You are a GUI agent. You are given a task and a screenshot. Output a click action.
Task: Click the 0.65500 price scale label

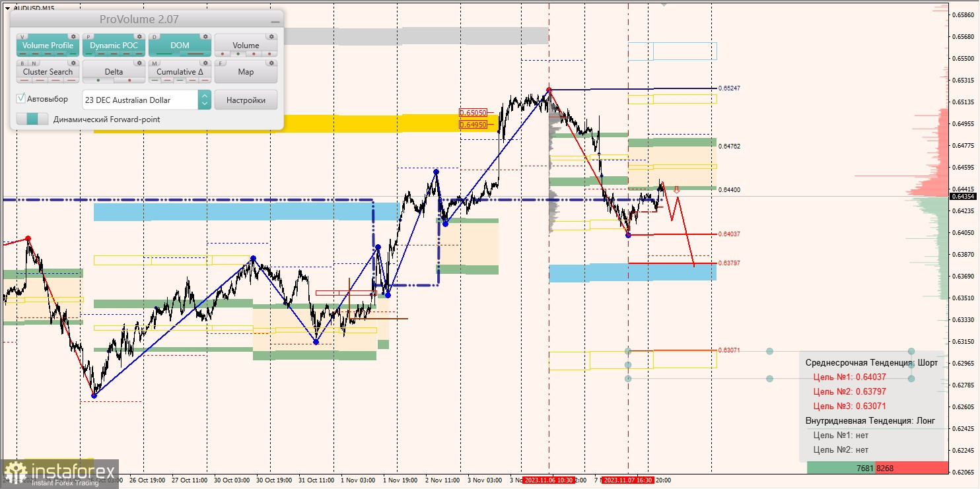pos(963,58)
